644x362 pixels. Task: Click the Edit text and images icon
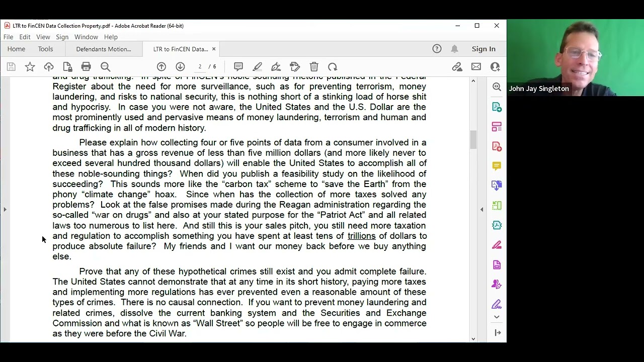pyautogui.click(x=295, y=67)
